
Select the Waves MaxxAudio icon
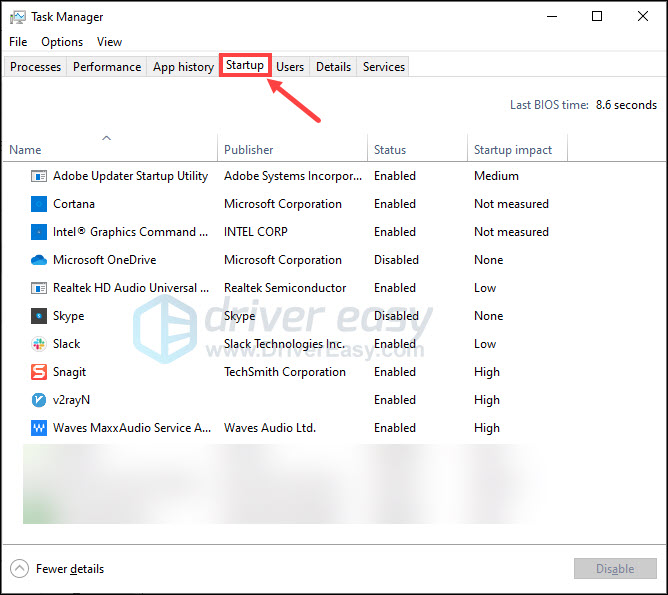click(x=39, y=428)
